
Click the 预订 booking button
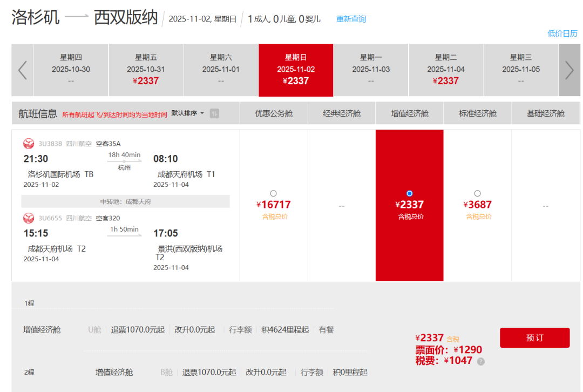[x=534, y=337]
